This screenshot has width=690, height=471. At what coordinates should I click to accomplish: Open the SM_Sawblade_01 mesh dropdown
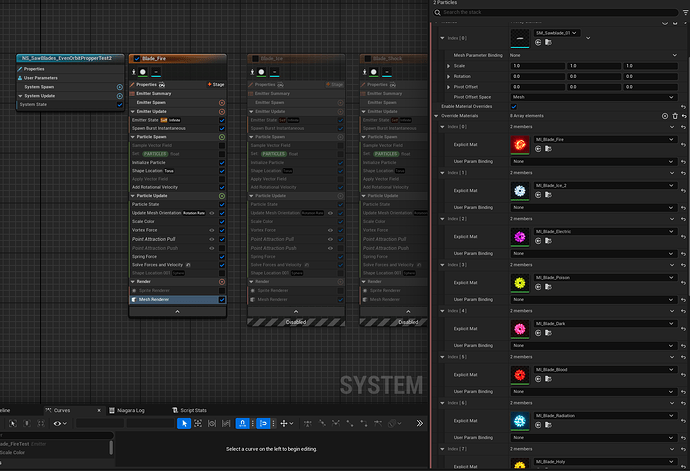557,33
